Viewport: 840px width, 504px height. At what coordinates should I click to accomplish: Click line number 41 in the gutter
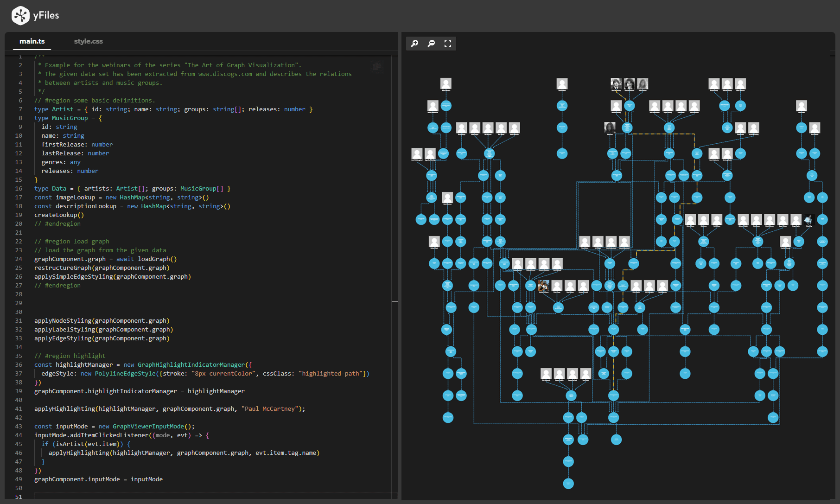(x=19, y=408)
